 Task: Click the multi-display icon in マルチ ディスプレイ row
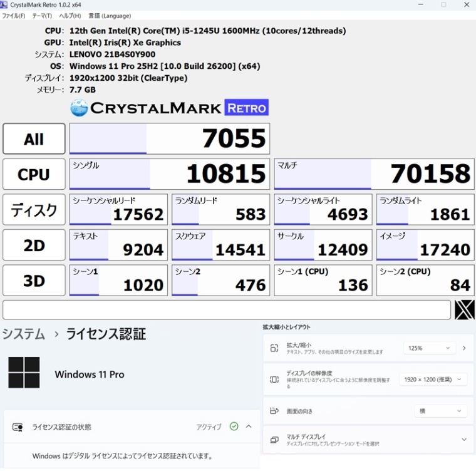pos(274,440)
